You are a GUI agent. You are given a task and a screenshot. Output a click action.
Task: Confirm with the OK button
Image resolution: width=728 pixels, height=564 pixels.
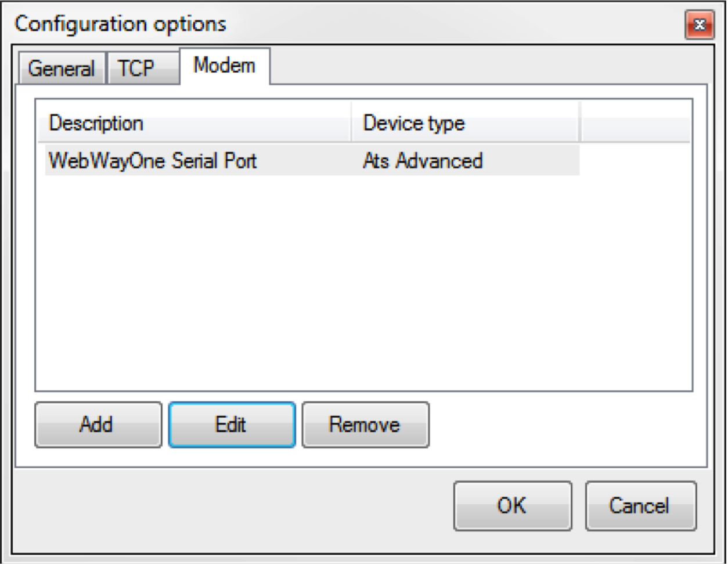512,505
